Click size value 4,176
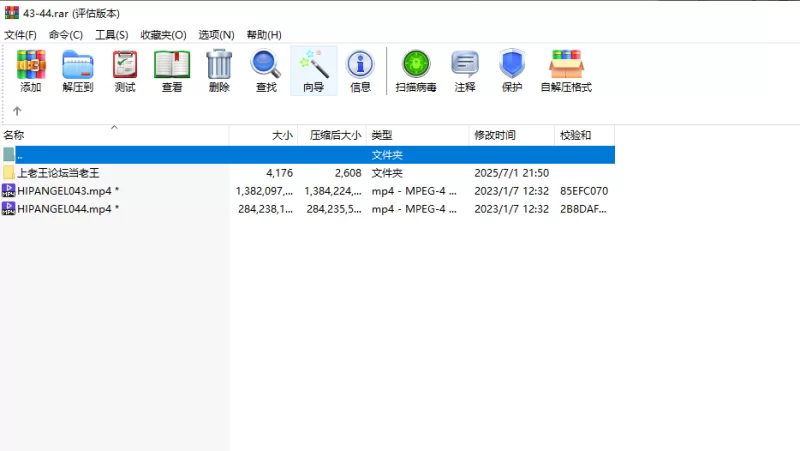This screenshot has width=800, height=451. (280, 173)
